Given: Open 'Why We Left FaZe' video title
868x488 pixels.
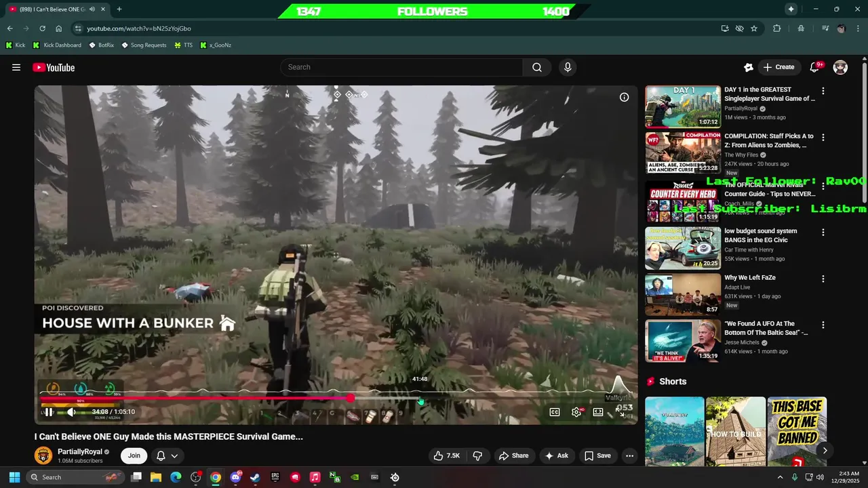Looking at the screenshot, I should point(750,278).
